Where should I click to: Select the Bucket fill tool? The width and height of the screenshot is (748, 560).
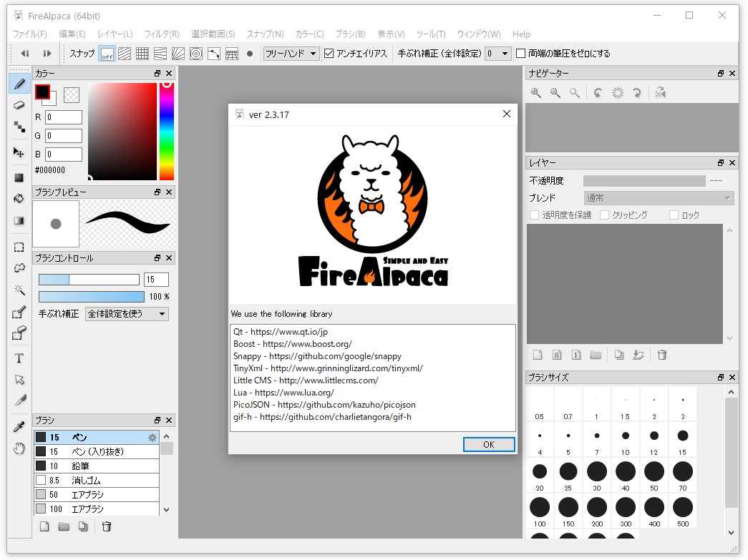(x=19, y=199)
